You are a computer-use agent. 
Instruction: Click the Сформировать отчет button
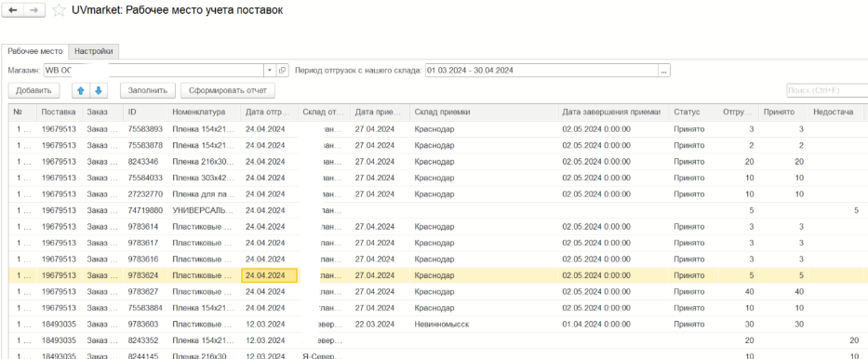tap(228, 90)
